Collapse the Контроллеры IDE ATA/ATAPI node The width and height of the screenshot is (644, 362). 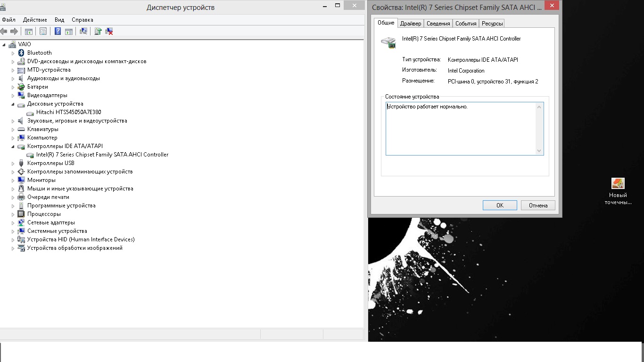(13, 147)
